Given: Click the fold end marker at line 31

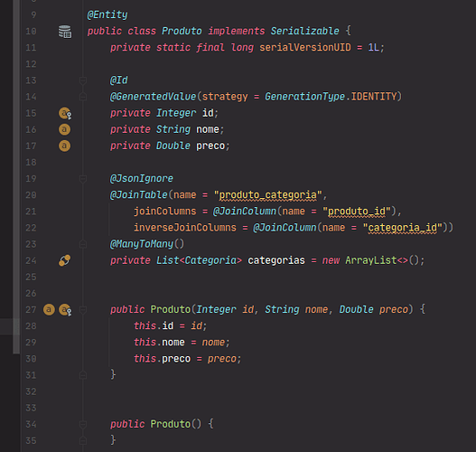Looking at the screenshot, I should pyautogui.click(x=82, y=375).
